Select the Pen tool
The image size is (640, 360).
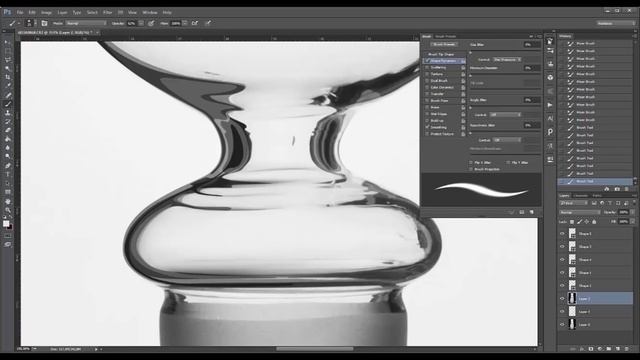tap(8, 166)
